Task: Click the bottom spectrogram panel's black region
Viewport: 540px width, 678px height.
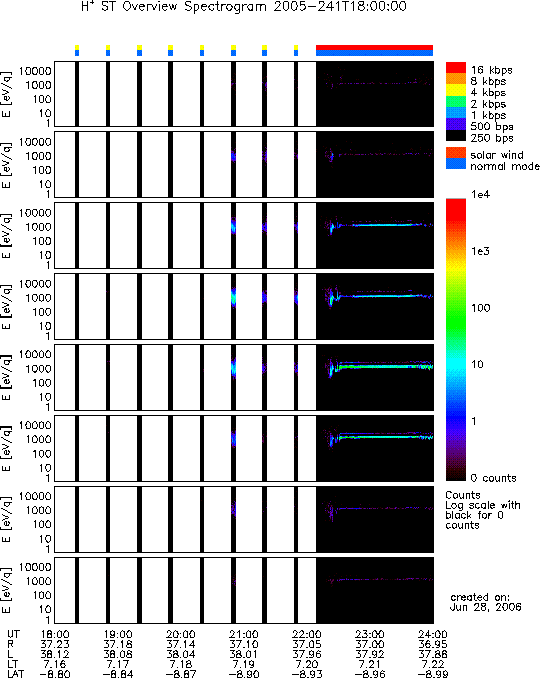Action: tap(375, 590)
